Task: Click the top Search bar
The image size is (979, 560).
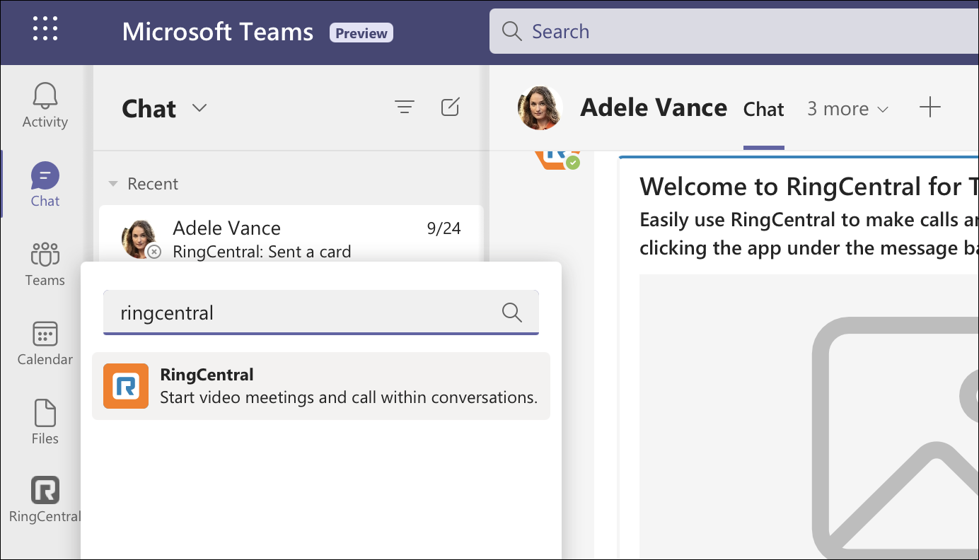Action: pyautogui.click(x=729, y=31)
